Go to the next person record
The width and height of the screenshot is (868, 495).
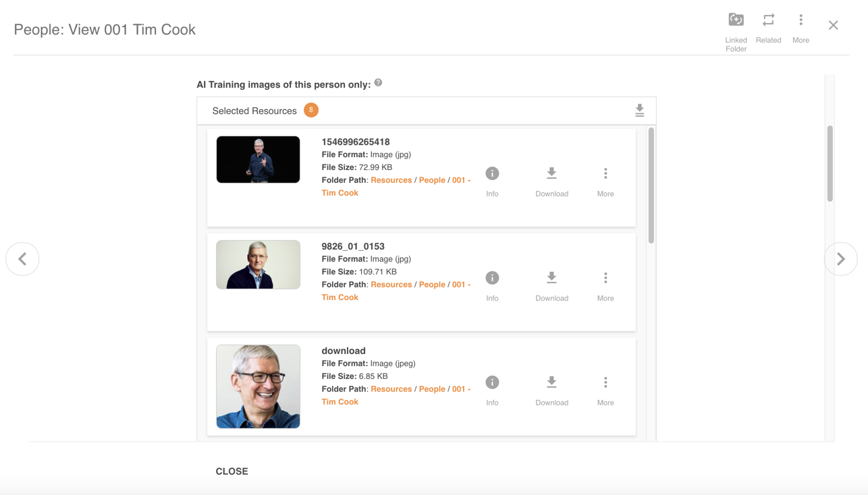pyautogui.click(x=840, y=259)
